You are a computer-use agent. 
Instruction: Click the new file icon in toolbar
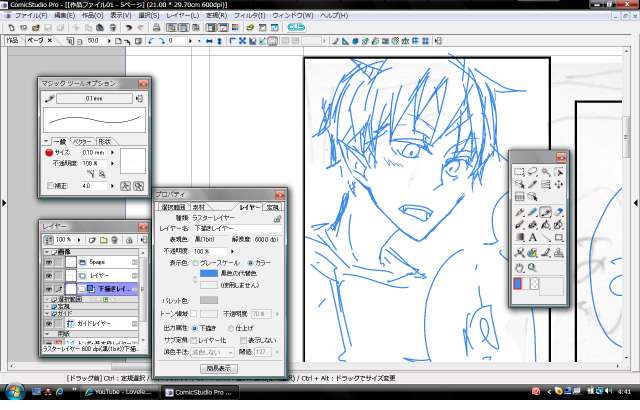click(x=11, y=28)
